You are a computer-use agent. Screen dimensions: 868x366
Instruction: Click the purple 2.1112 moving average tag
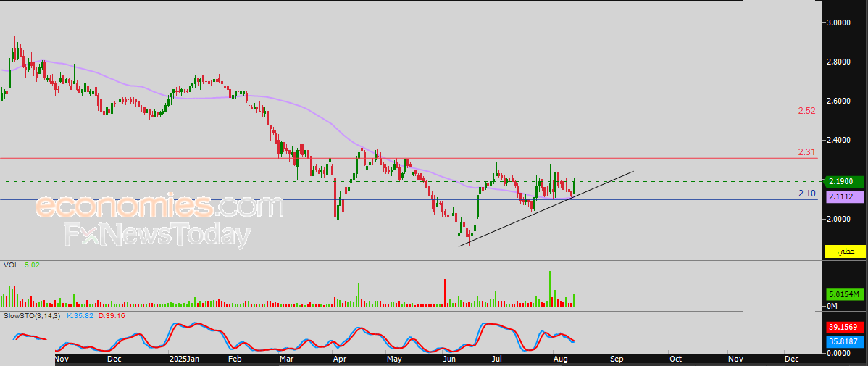pyautogui.click(x=845, y=196)
